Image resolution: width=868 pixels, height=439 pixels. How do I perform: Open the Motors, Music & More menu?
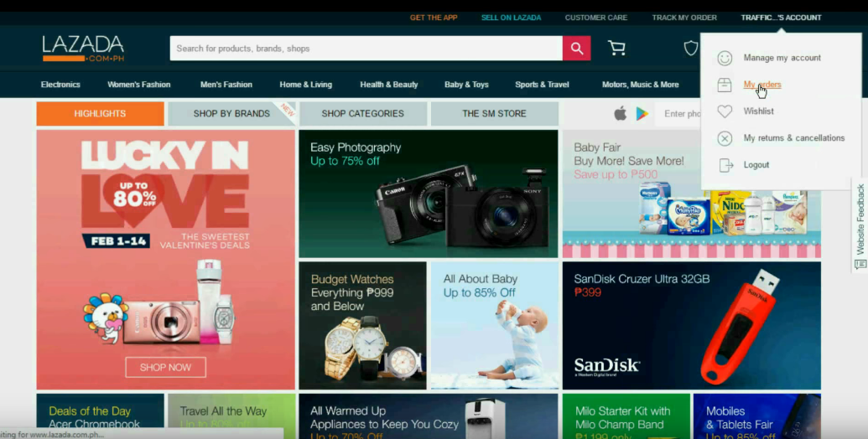coord(640,85)
